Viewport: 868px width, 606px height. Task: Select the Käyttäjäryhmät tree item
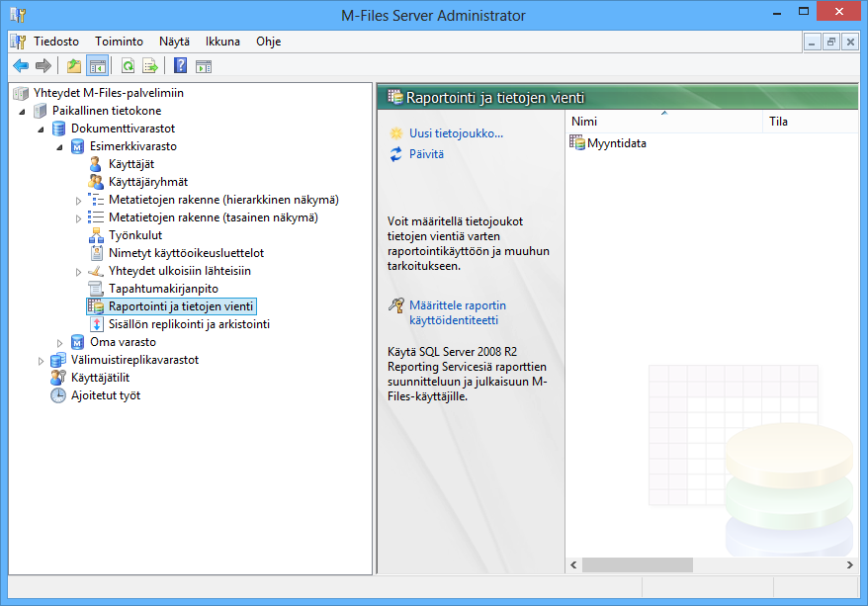click(x=148, y=182)
